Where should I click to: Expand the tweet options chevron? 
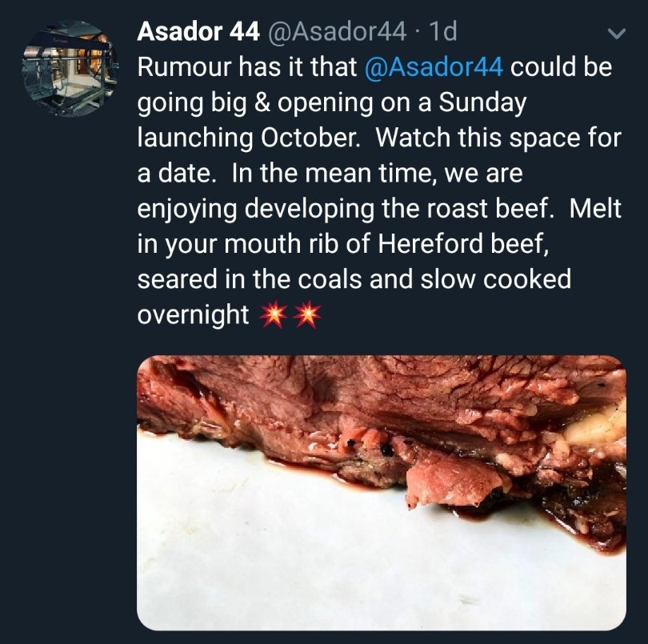[x=616, y=34]
